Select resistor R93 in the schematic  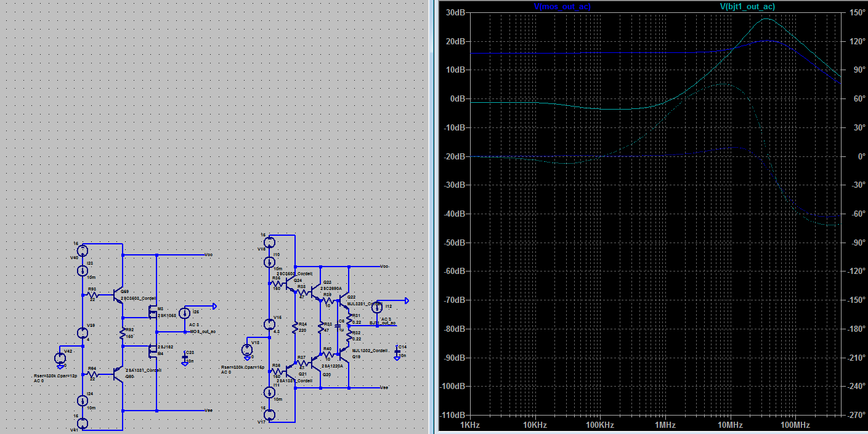(x=92, y=295)
